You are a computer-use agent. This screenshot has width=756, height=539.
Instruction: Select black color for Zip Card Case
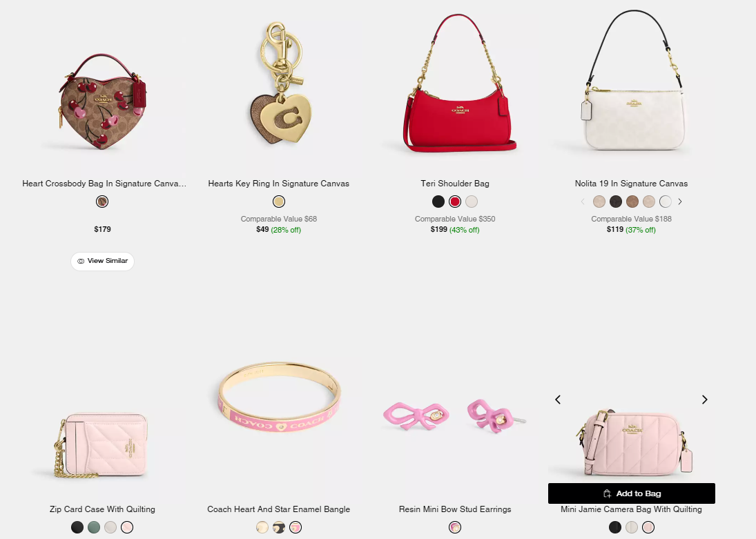pos(77,527)
